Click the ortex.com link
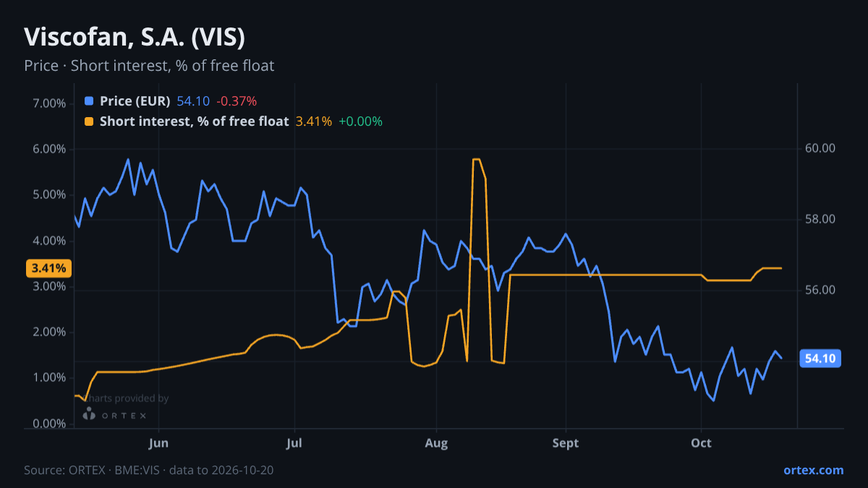The image size is (868, 488). 814,470
